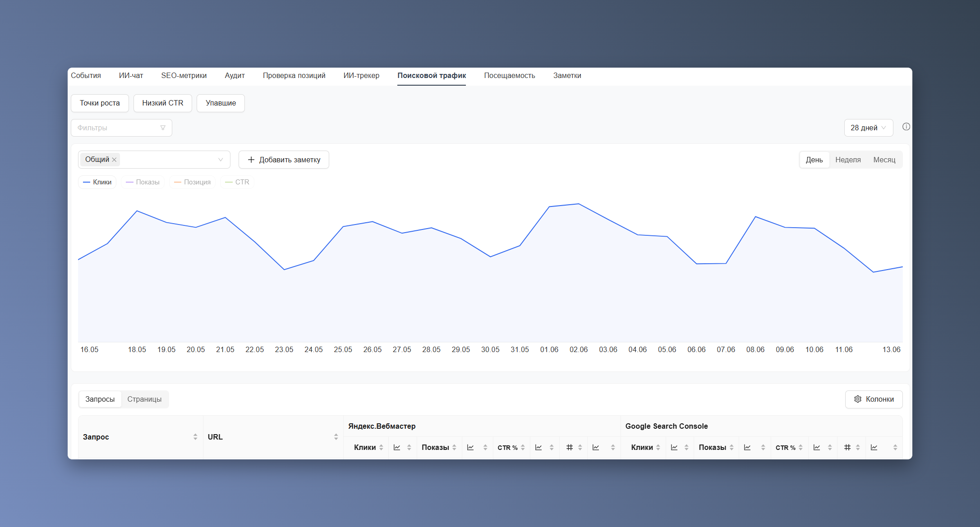Switch to the SEO-метрики tab

(184, 75)
